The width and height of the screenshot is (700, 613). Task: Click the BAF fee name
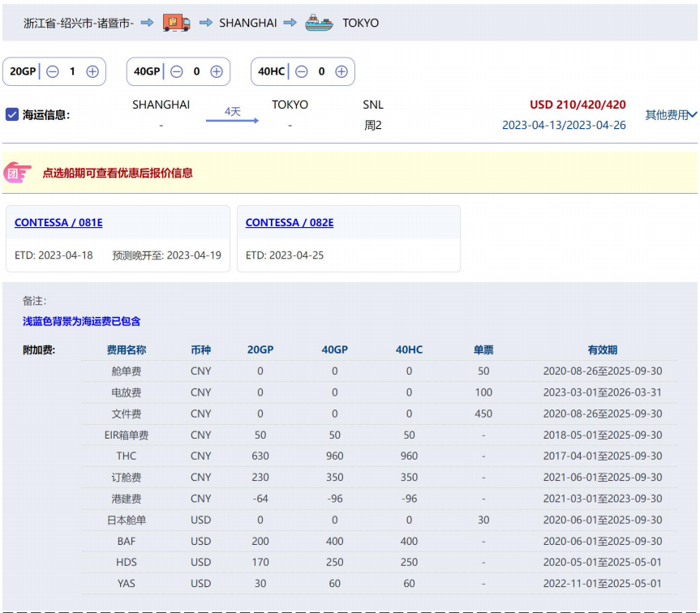coord(127,541)
